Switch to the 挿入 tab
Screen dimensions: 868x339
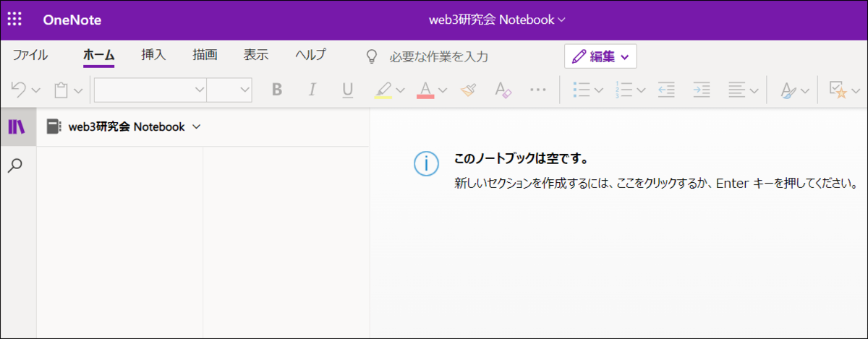coord(153,55)
